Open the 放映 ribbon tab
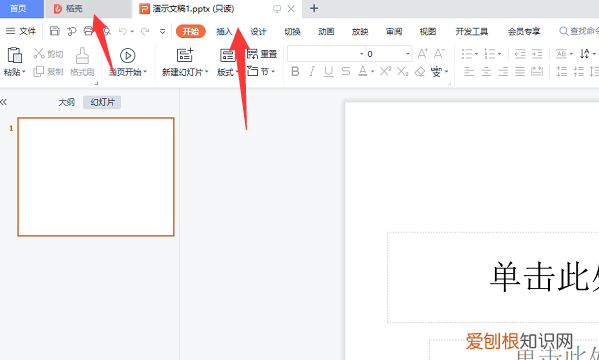This screenshot has height=360, width=599. pos(360,31)
